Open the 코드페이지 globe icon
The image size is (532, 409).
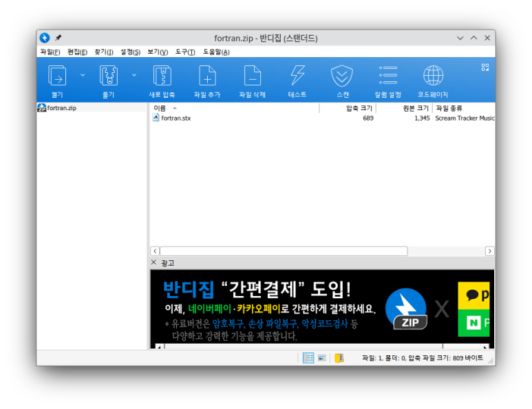point(433,81)
